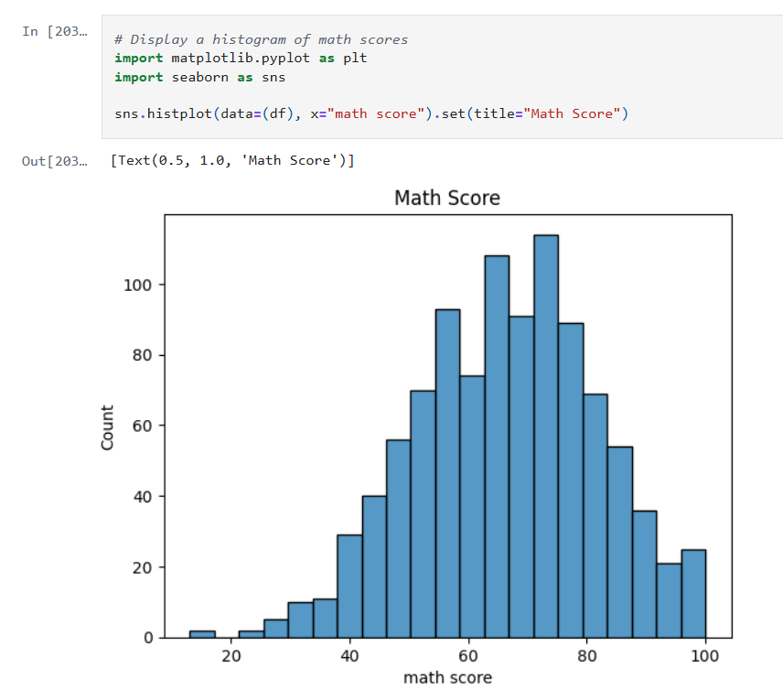Click the x-axis tick label 20
This screenshot has width=783, height=700.
231,655
